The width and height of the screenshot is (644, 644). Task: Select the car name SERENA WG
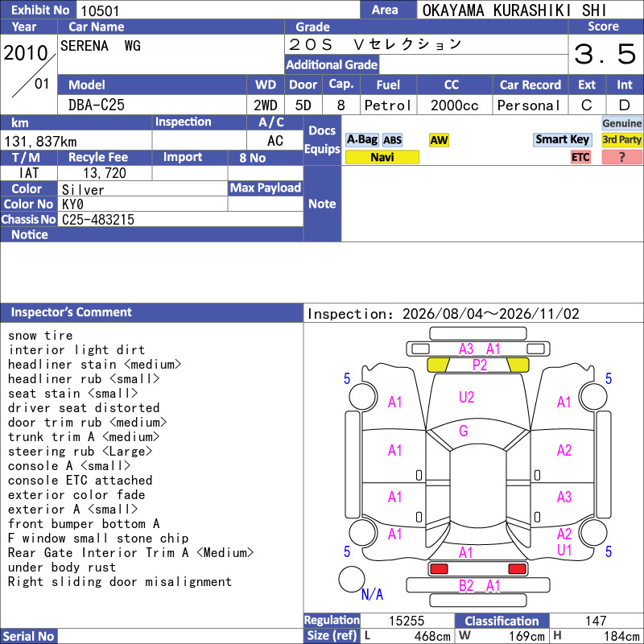coord(101,46)
